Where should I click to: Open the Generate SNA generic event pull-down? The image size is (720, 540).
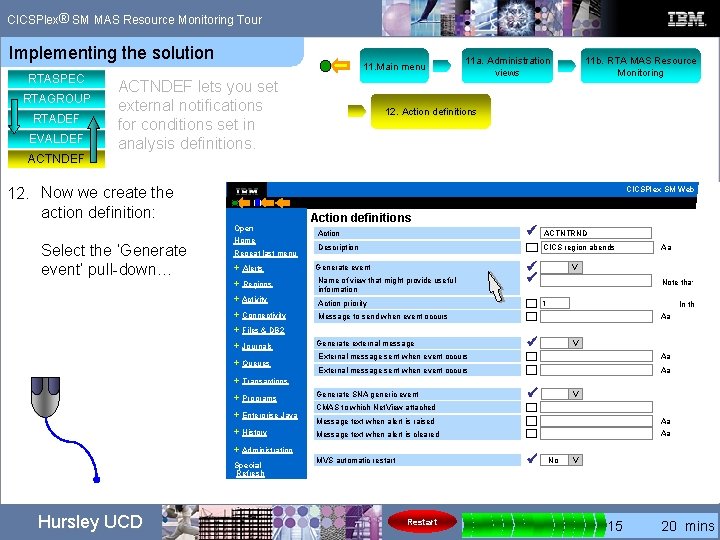click(575, 394)
